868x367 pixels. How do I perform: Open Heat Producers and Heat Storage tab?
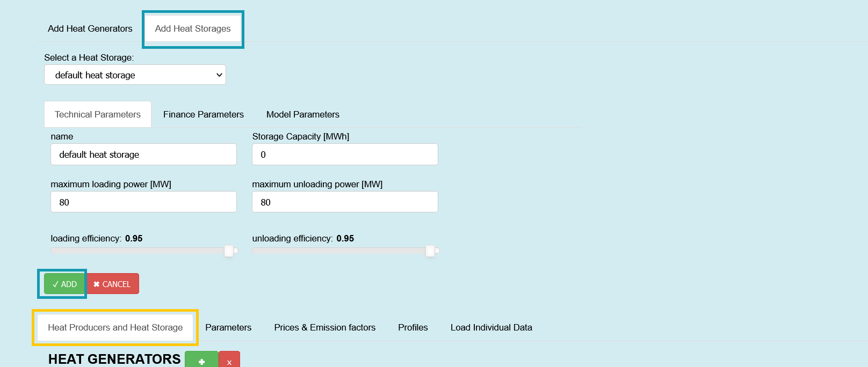pos(115,327)
